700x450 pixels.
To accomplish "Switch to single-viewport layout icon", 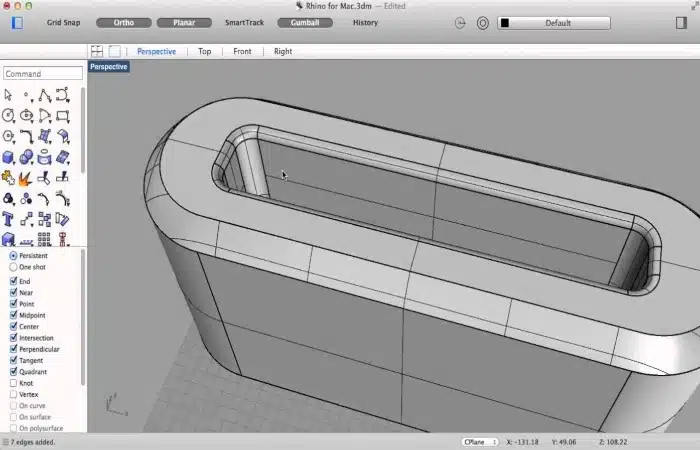I will point(115,51).
